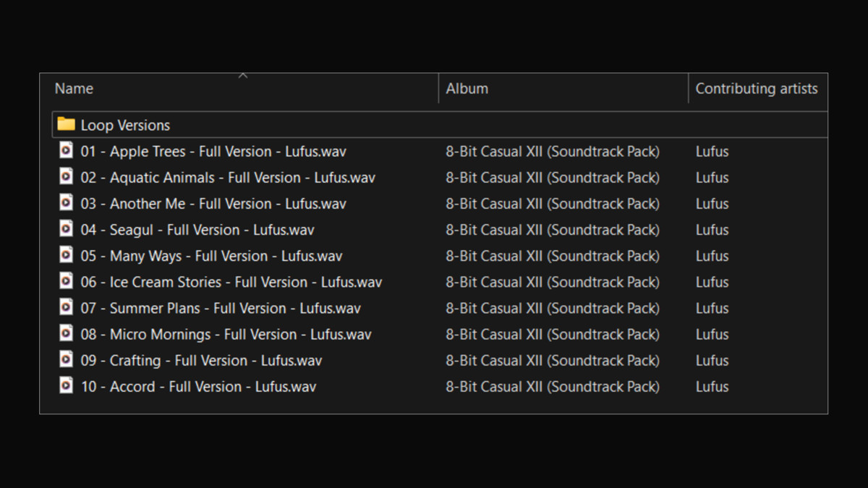868x488 pixels.
Task: Click the 01 Apple Trees file icon
Action: (x=66, y=150)
